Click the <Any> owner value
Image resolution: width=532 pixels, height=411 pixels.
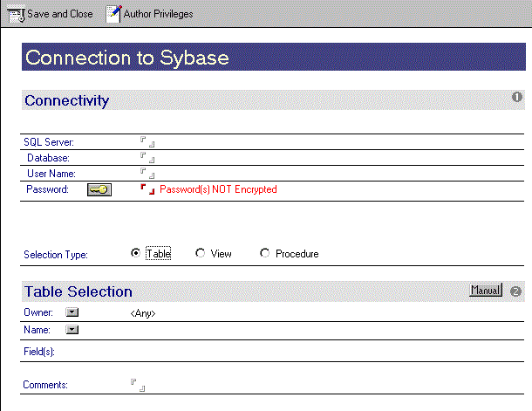(143, 313)
